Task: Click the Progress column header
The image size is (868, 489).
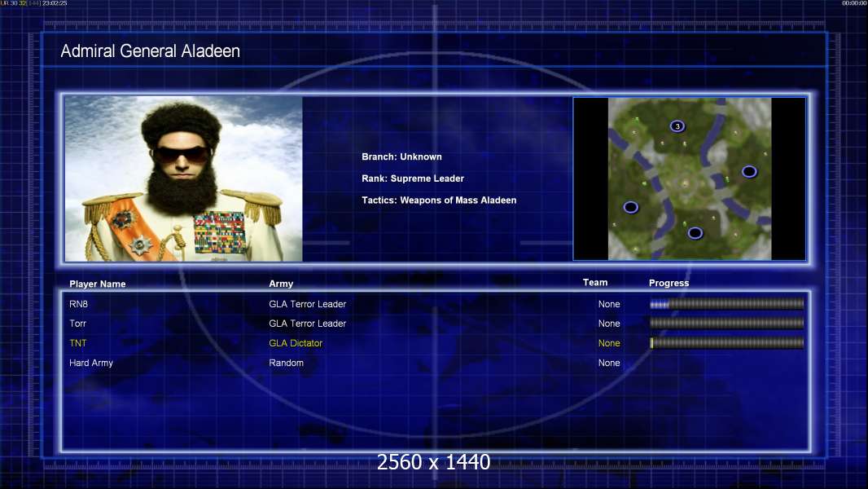Action: tap(669, 283)
